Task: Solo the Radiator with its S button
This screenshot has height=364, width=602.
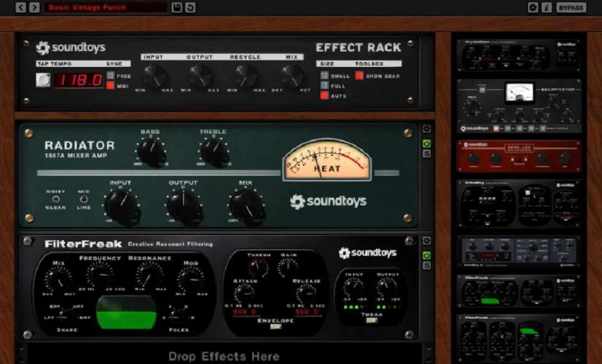Action: pos(426,154)
